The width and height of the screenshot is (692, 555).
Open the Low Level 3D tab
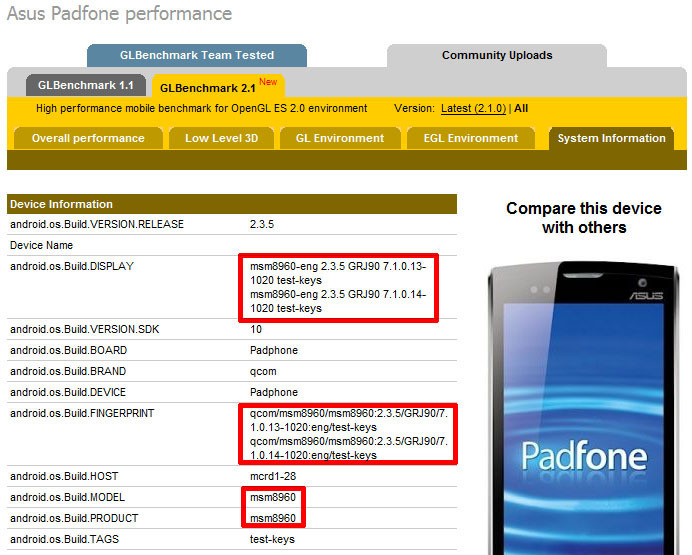click(x=222, y=139)
